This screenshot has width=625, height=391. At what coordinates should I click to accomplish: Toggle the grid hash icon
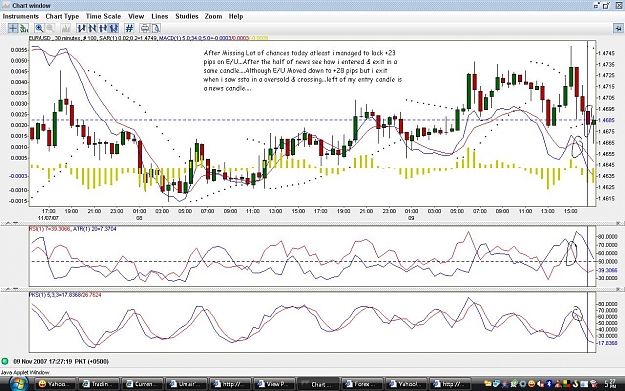(129, 28)
